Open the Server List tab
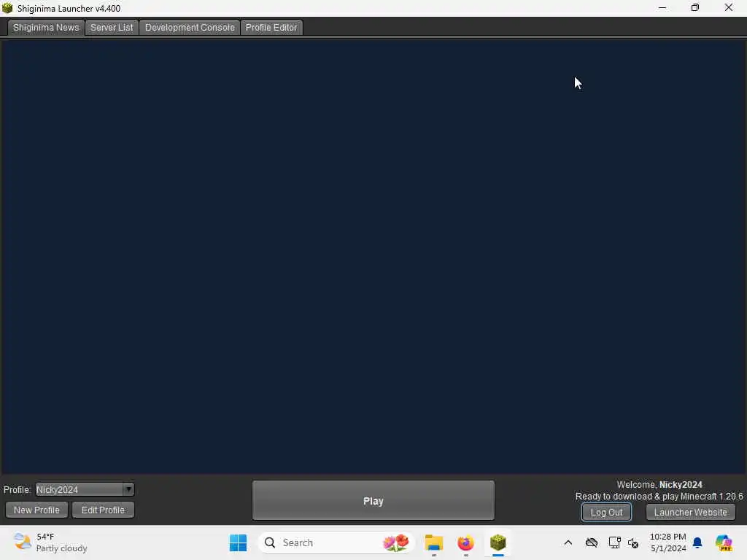This screenshot has width=747, height=560. 112,28
